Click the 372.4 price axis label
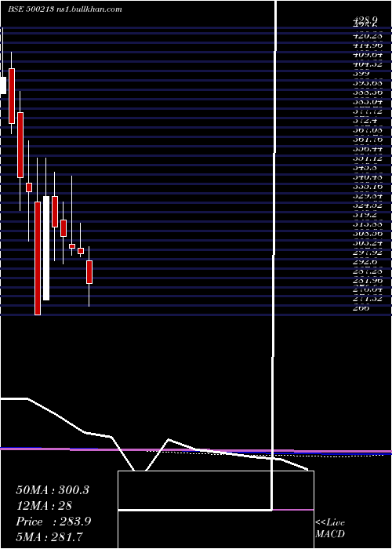 365,121
